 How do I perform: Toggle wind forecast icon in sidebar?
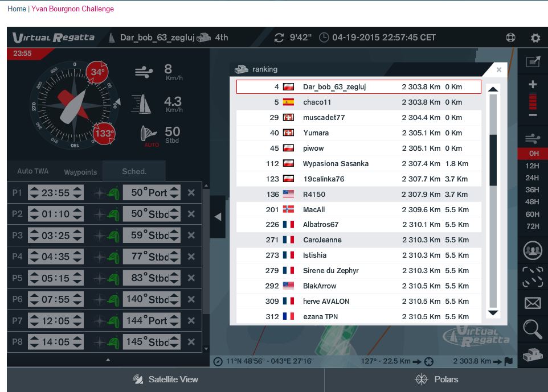coord(533,139)
